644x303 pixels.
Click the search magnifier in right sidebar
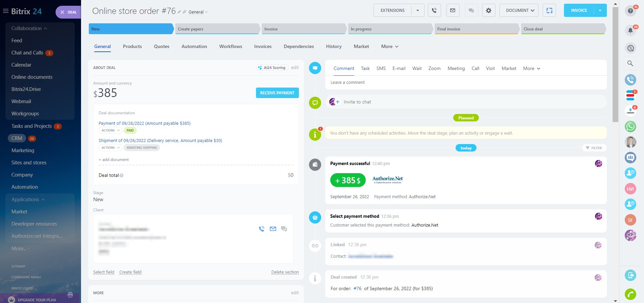pyautogui.click(x=630, y=63)
